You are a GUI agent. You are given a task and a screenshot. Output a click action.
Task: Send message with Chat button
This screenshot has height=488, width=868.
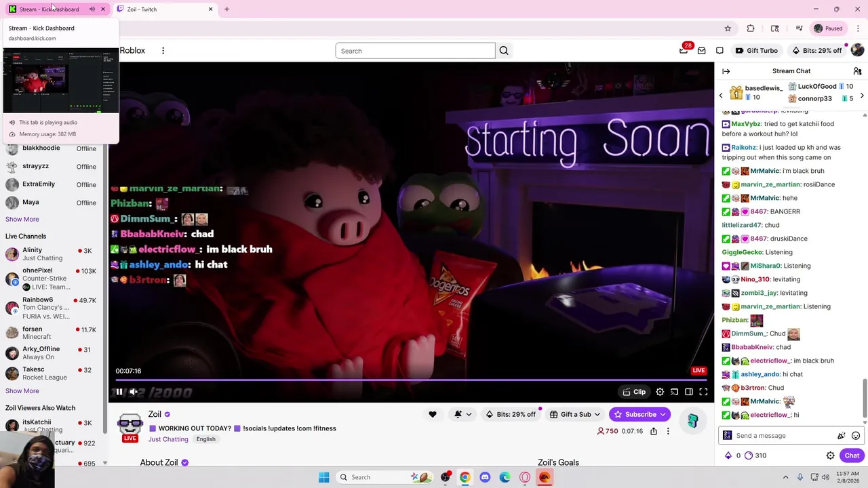(852, 455)
